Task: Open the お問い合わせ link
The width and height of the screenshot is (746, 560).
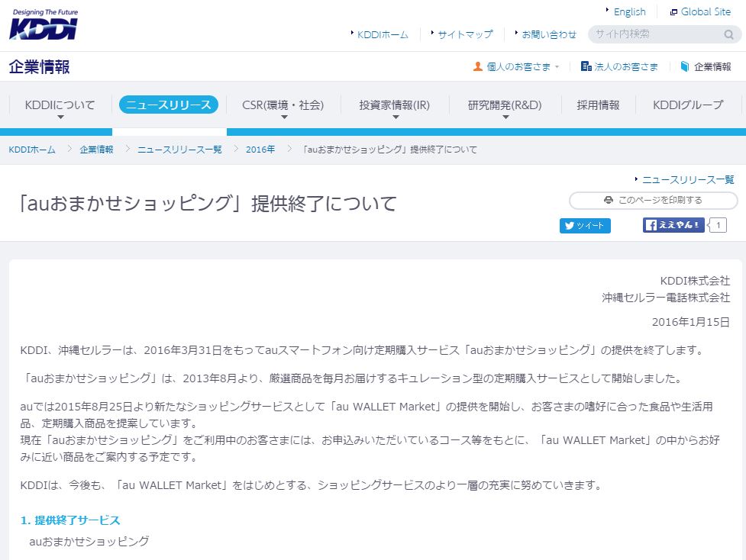Action: pos(548,34)
